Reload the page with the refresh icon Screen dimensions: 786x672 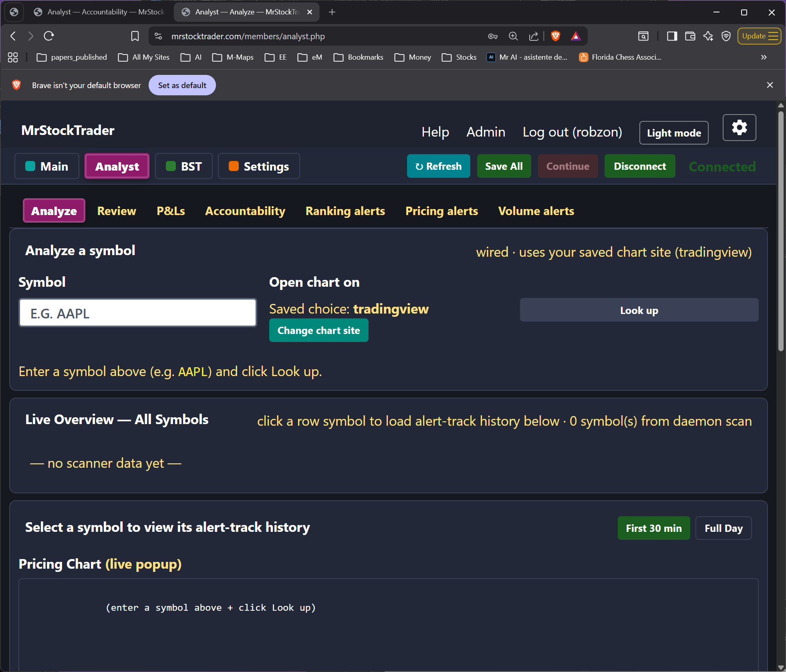point(48,36)
